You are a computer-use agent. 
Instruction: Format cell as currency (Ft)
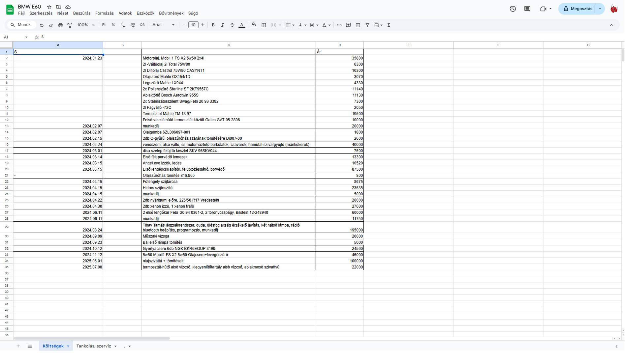pyautogui.click(x=104, y=25)
